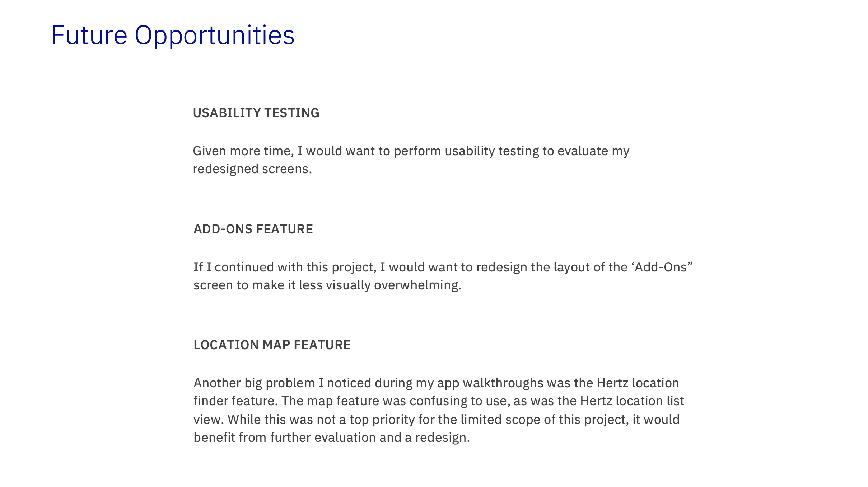
Task: Click the word "Future" in the slide title
Action: click(x=89, y=35)
